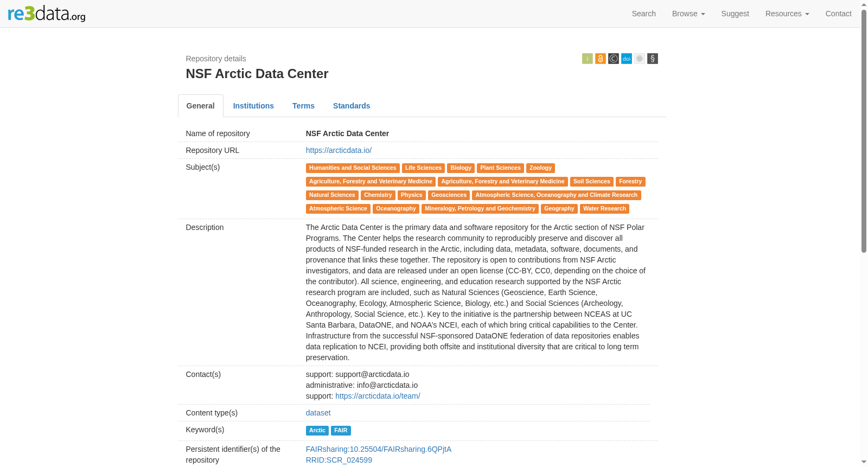The height and width of the screenshot is (467, 868).
Task: Click the page vertical scrollbar
Action: (x=864, y=130)
